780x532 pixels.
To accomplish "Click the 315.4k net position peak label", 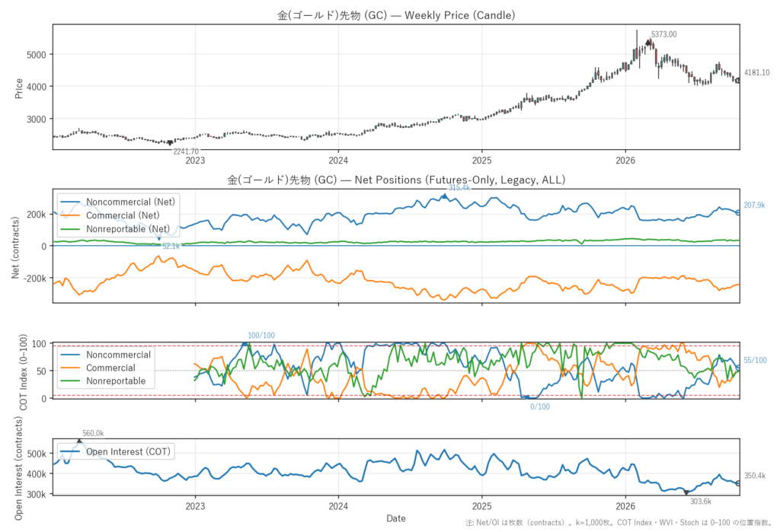I will (459, 187).
